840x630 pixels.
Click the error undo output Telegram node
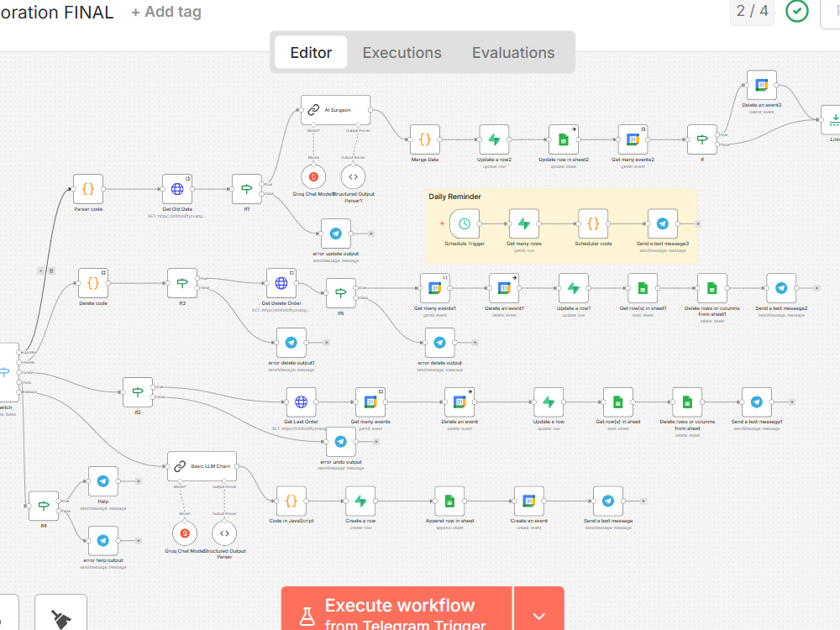click(341, 442)
